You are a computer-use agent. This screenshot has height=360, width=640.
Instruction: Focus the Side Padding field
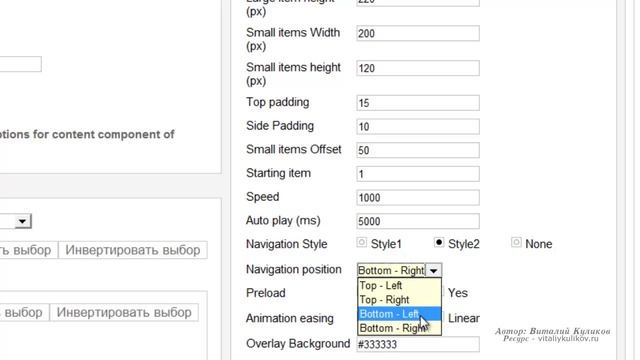418,127
